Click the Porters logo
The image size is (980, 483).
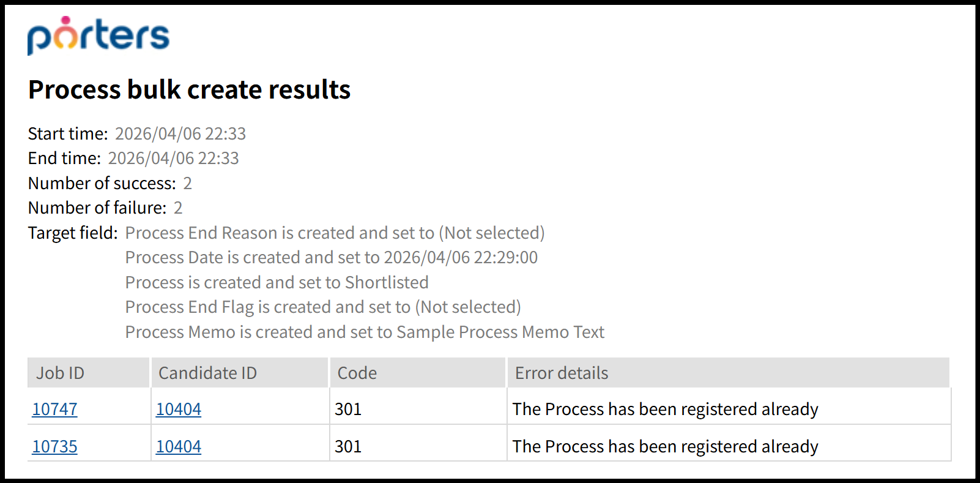(x=98, y=36)
